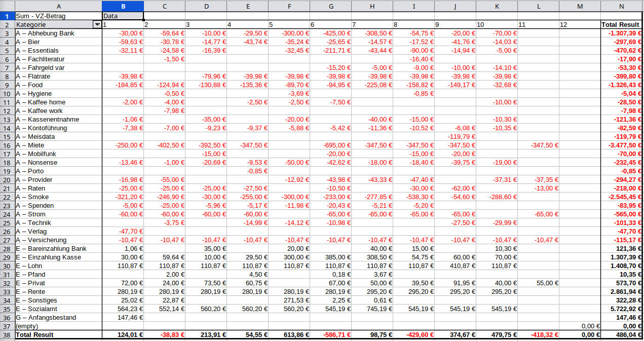Select the 'Sum - VZ-Betrag' cell
644x341 pixels.
(58, 16)
